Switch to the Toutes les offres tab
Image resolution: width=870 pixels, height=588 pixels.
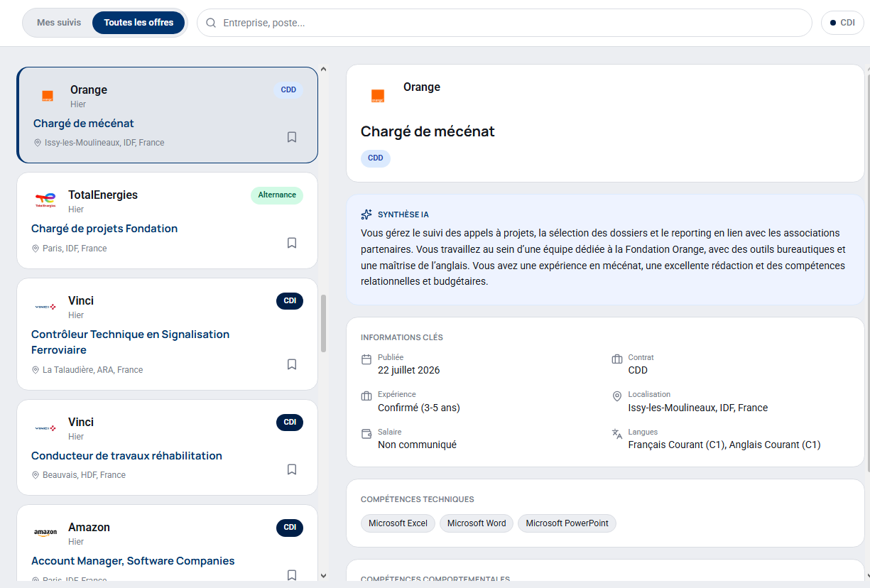[138, 23]
